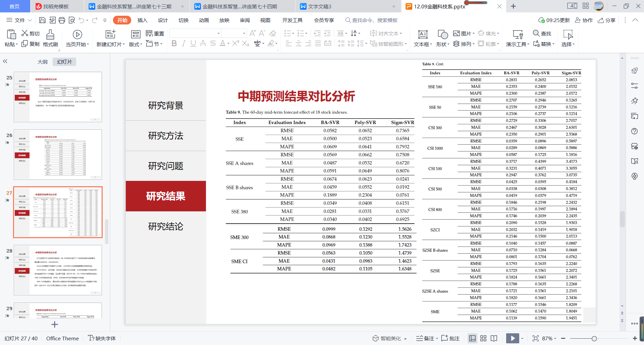The width and height of the screenshot is (644, 345).
Task: Switch to Slide Sorter view
Action: (x=483, y=338)
